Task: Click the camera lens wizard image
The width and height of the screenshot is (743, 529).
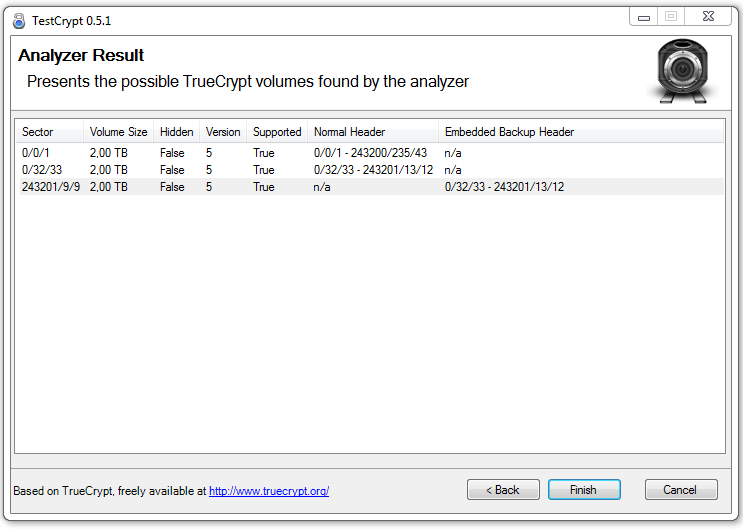Action: 682,71
